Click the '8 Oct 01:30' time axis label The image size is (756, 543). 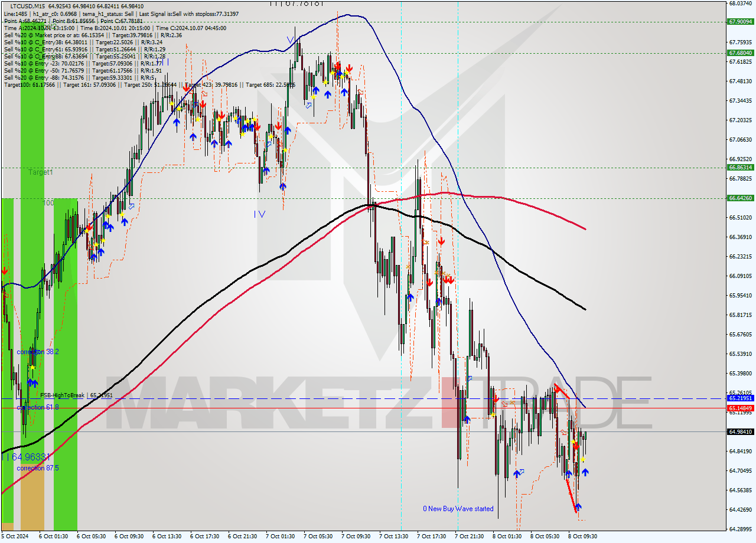pyautogui.click(x=509, y=537)
